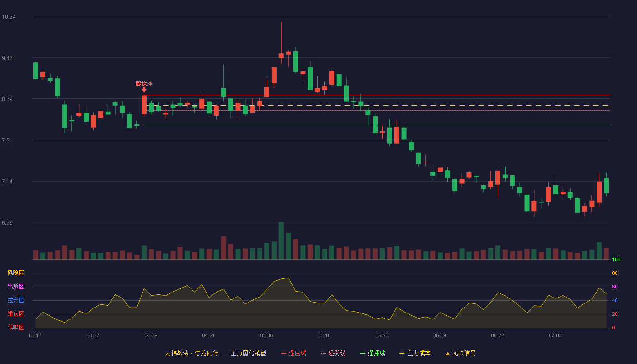The width and height of the screenshot is (637, 364).
Task: Toggle the 强撑线 legend entry
Action: click(x=373, y=353)
